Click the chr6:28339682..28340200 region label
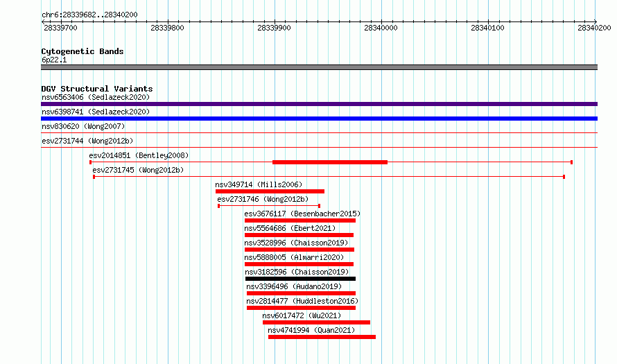Screen dimensions: 617x364 89,15
